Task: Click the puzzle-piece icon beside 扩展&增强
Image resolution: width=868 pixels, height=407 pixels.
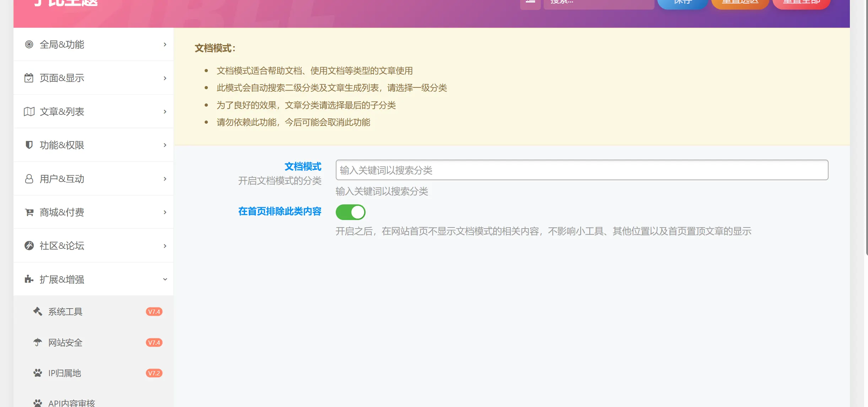Action: point(29,279)
